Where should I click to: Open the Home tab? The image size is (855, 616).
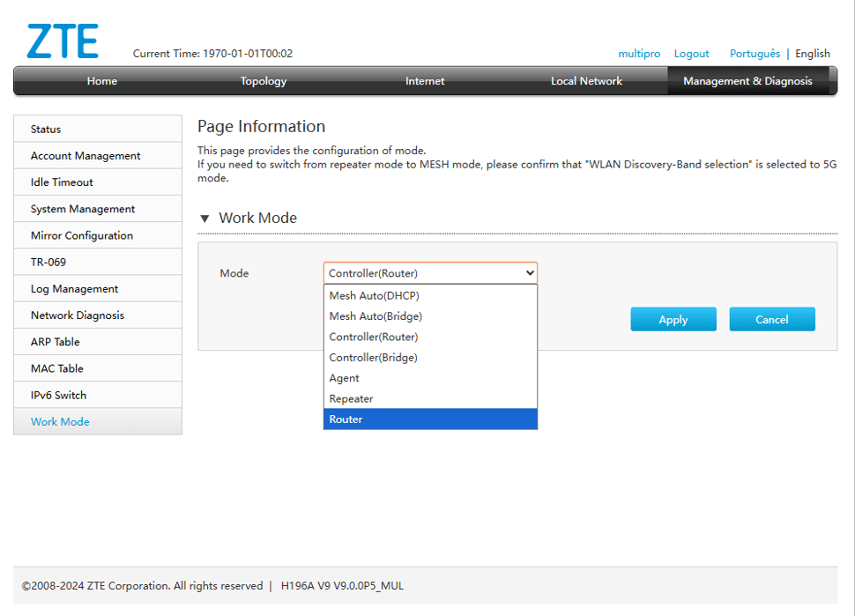pos(102,81)
